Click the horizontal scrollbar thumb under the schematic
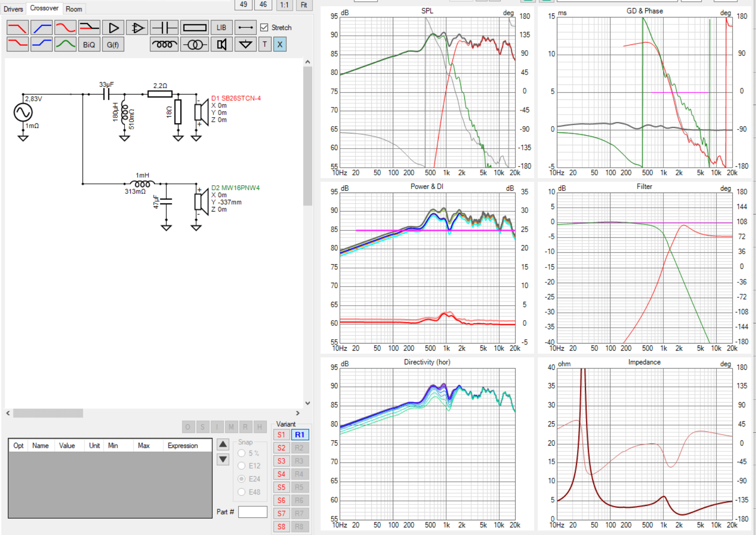756x535 pixels. coord(48,413)
